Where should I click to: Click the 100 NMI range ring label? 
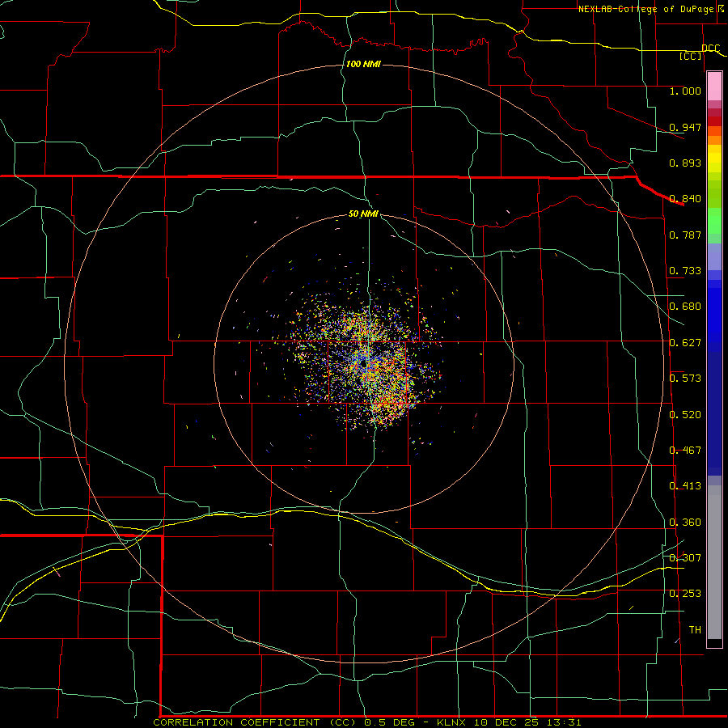click(363, 64)
